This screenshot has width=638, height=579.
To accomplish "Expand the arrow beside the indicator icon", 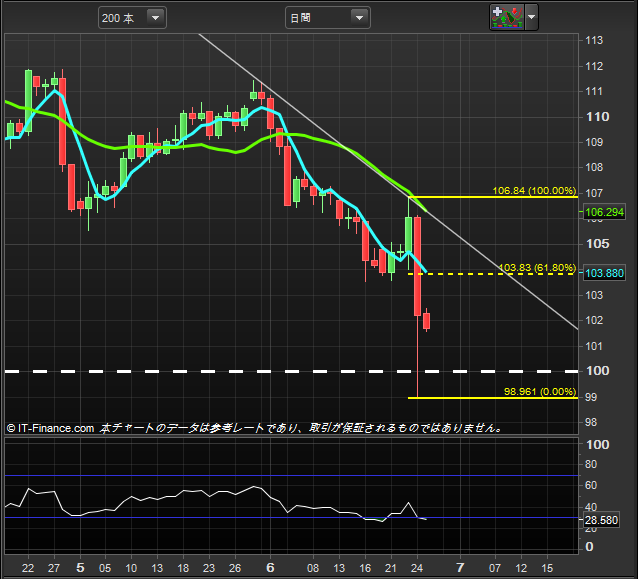I will click(531, 17).
